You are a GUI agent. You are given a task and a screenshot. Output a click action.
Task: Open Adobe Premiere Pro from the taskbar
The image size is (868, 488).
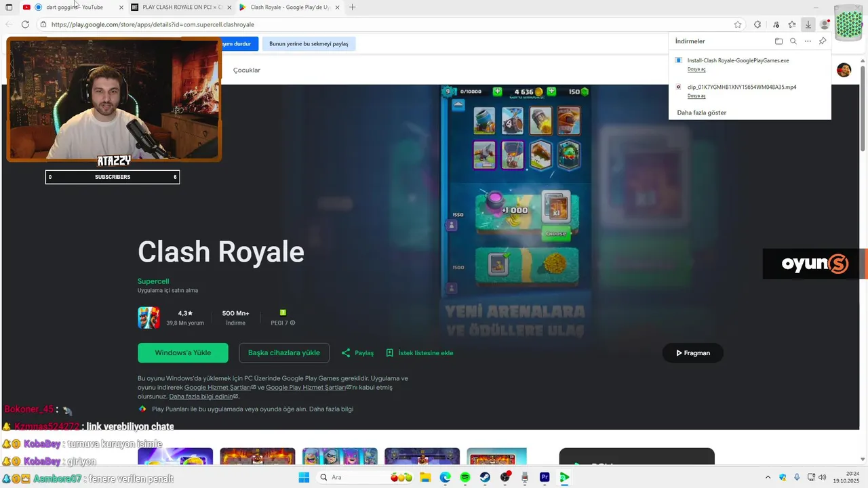coord(545,477)
